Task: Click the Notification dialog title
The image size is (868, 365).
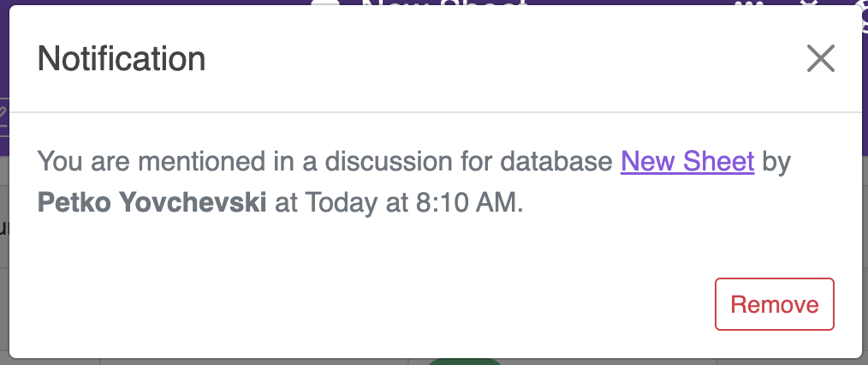Action: tap(122, 59)
